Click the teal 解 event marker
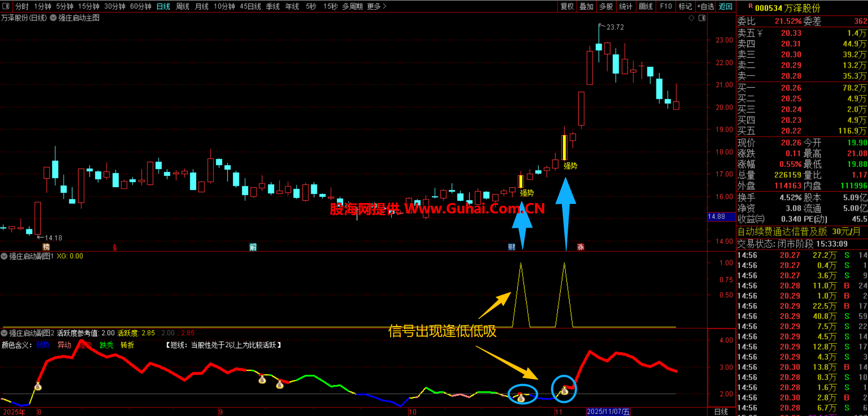 click(253, 247)
